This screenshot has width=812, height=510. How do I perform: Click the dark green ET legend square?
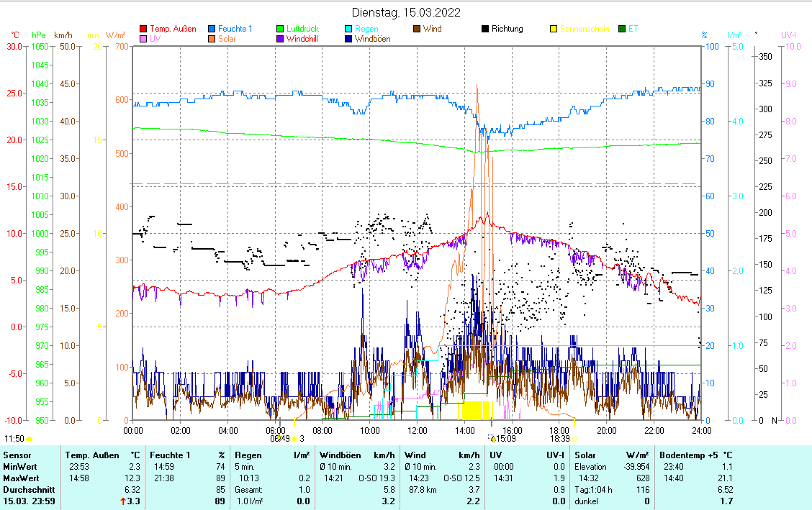(622, 29)
